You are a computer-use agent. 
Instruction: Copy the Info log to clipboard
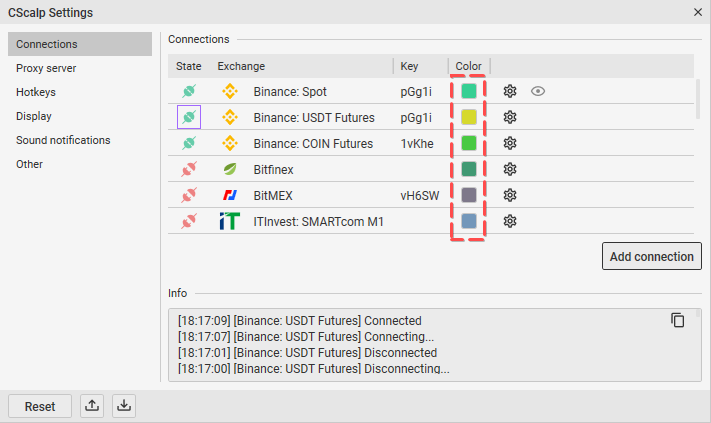677,320
